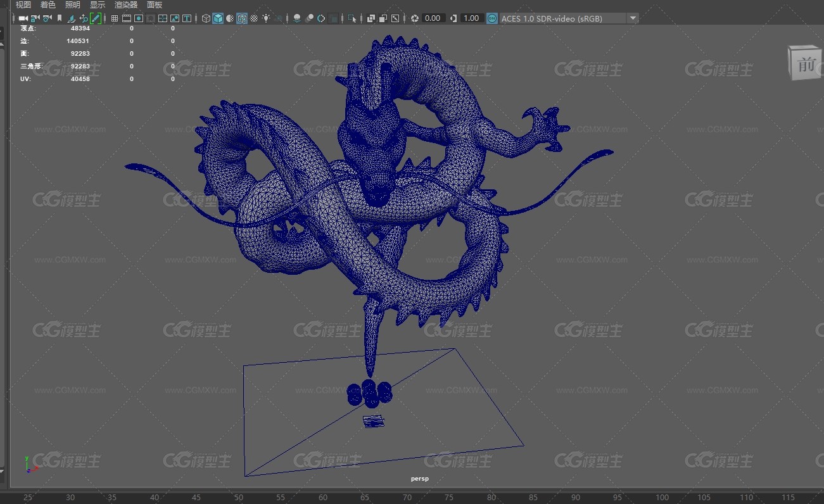Viewport: 824px width, 504px height.
Task: Open the ACES 1.0 SDR-video dropdown
Action: (x=569, y=18)
